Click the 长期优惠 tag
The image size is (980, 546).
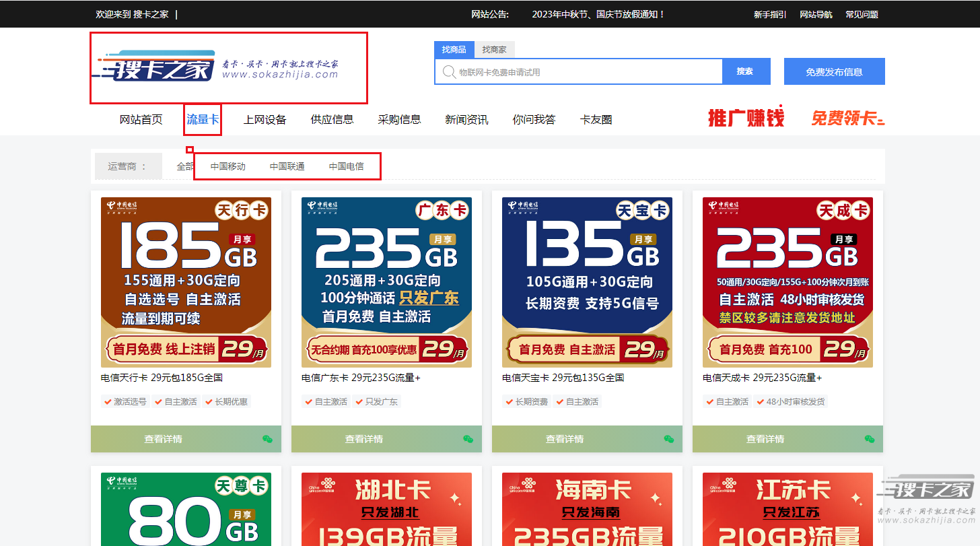click(226, 402)
